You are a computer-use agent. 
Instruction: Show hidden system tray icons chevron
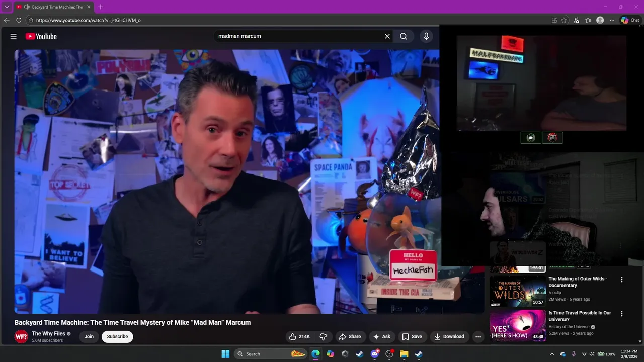pos(552,354)
